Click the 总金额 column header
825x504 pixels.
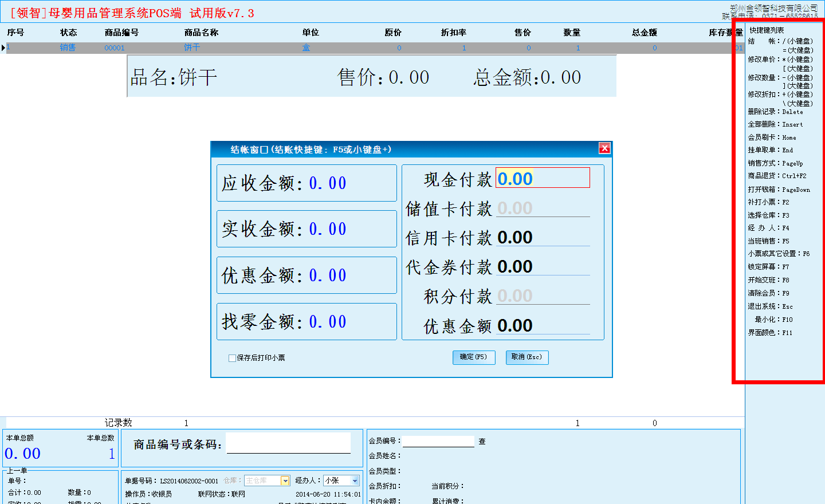tap(644, 33)
